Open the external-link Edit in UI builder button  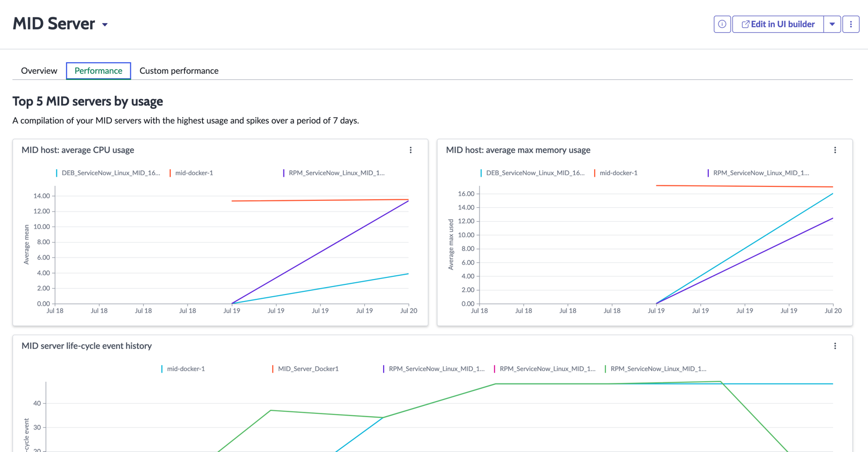[x=777, y=24]
